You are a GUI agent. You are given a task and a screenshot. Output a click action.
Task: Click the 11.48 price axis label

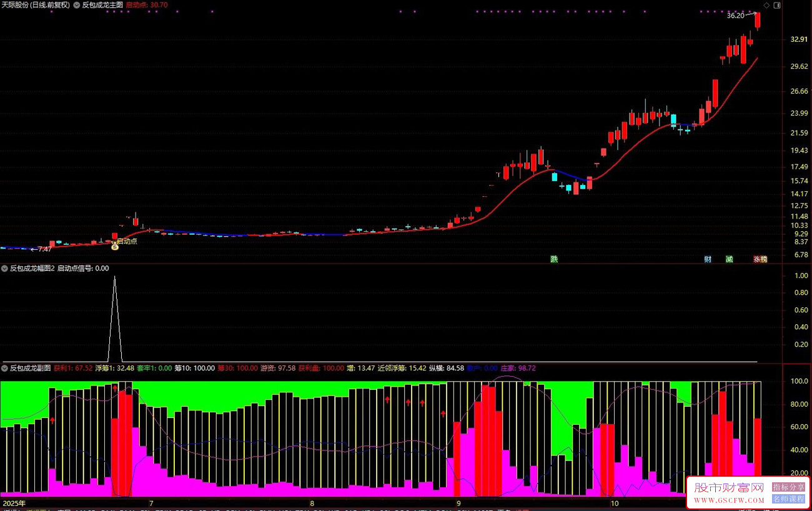point(800,216)
